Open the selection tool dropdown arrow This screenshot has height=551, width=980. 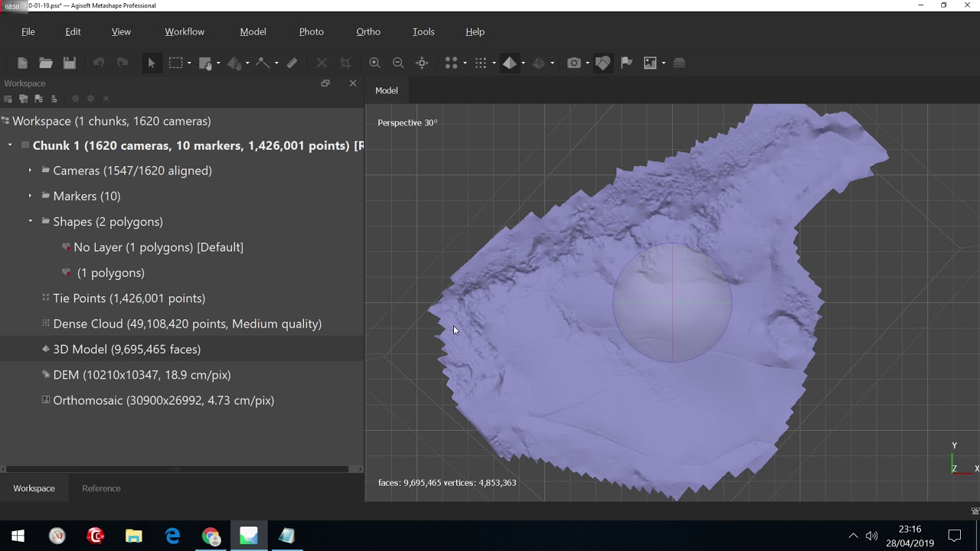coord(189,63)
